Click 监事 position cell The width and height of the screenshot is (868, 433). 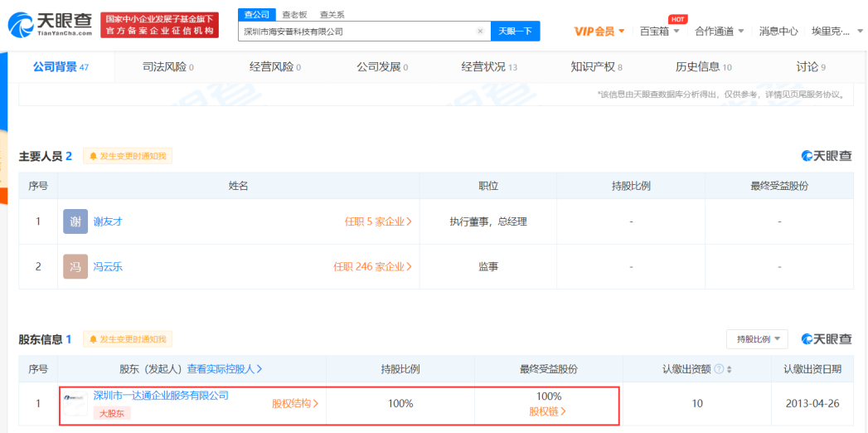(488, 266)
